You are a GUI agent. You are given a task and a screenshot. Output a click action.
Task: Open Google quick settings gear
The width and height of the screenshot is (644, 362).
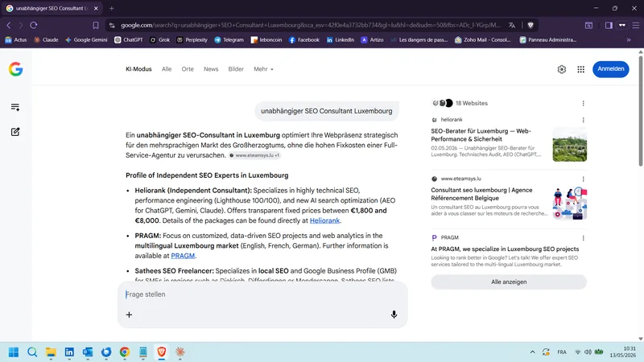coord(561,69)
